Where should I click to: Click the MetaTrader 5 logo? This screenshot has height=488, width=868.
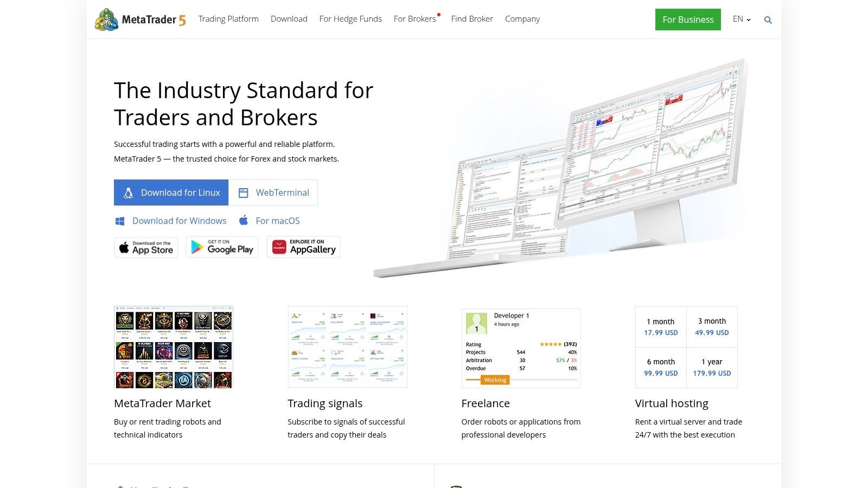[141, 20]
